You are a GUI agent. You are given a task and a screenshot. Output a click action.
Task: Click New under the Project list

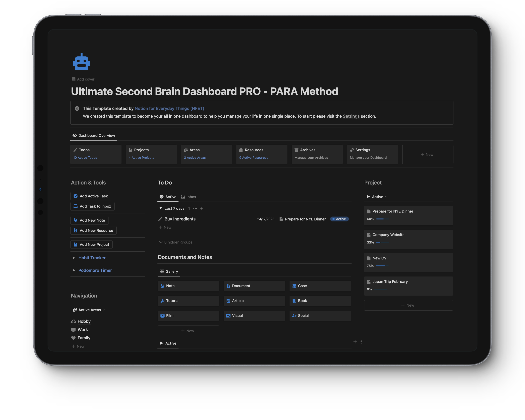point(408,305)
